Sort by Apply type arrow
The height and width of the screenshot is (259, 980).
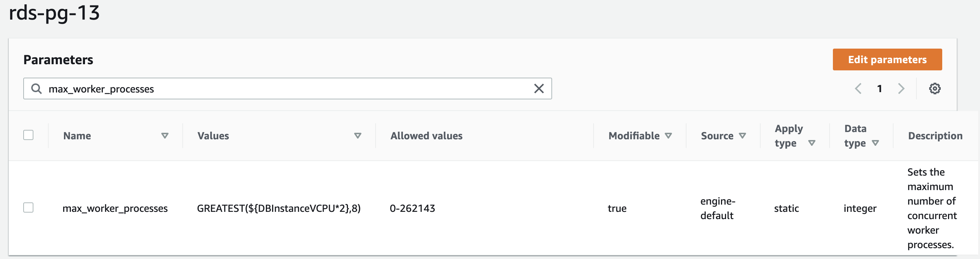click(x=812, y=143)
